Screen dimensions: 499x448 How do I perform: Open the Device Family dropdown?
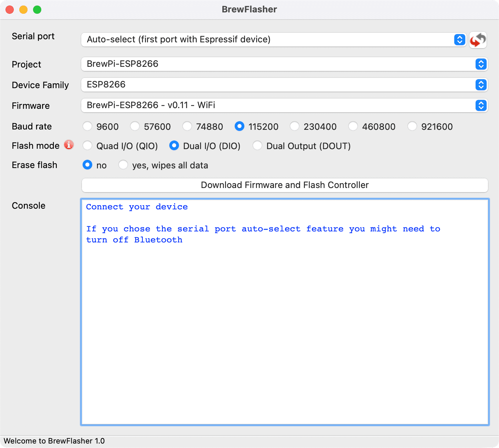[x=284, y=85]
